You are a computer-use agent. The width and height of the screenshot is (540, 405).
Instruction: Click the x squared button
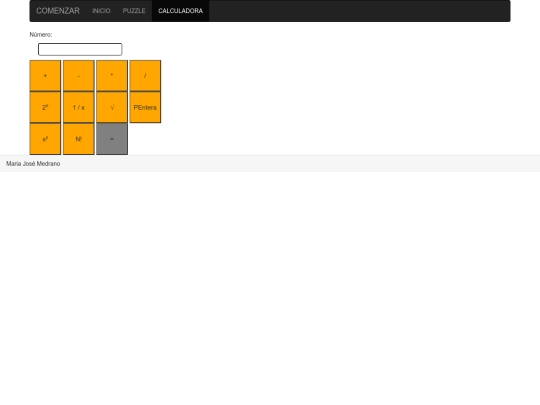(x=45, y=139)
